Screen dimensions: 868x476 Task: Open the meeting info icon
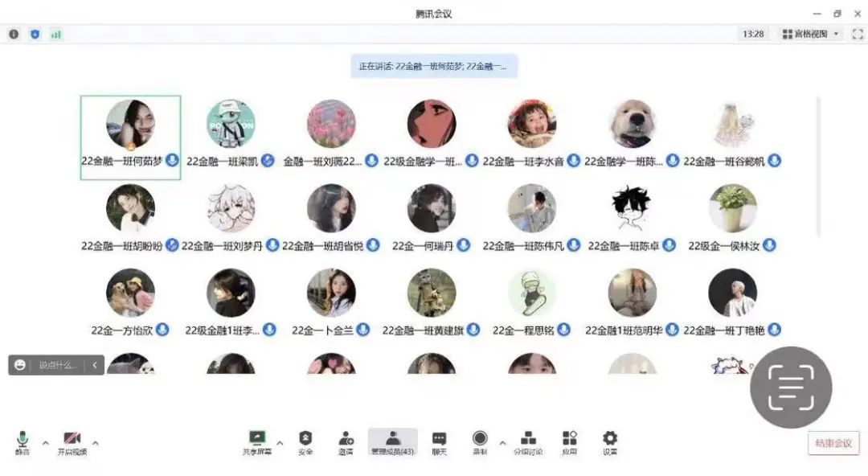point(14,35)
